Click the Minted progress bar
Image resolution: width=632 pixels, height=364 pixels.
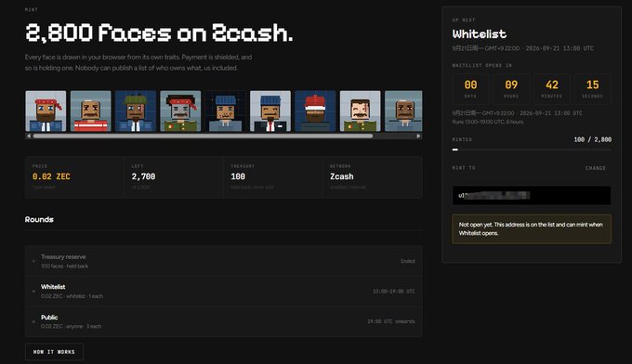click(x=532, y=149)
